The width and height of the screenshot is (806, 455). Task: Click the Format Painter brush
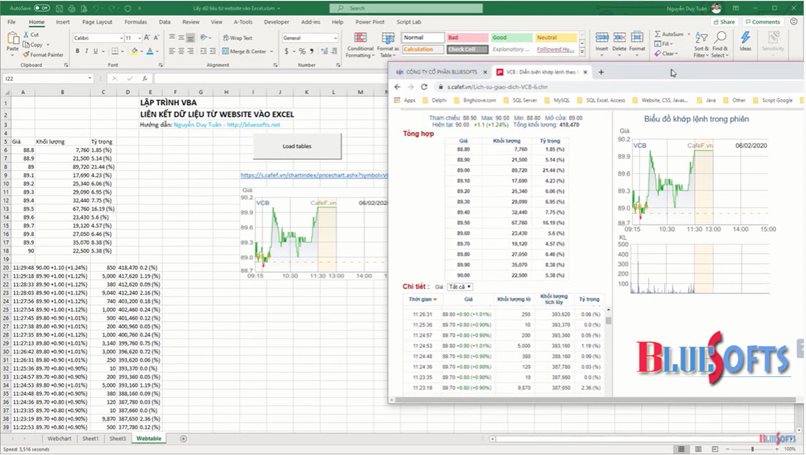26,54
